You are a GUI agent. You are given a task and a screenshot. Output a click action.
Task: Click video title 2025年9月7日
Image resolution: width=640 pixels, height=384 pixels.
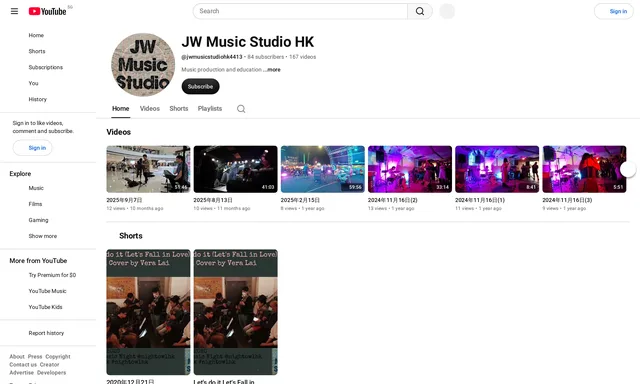[x=124, y=200]
